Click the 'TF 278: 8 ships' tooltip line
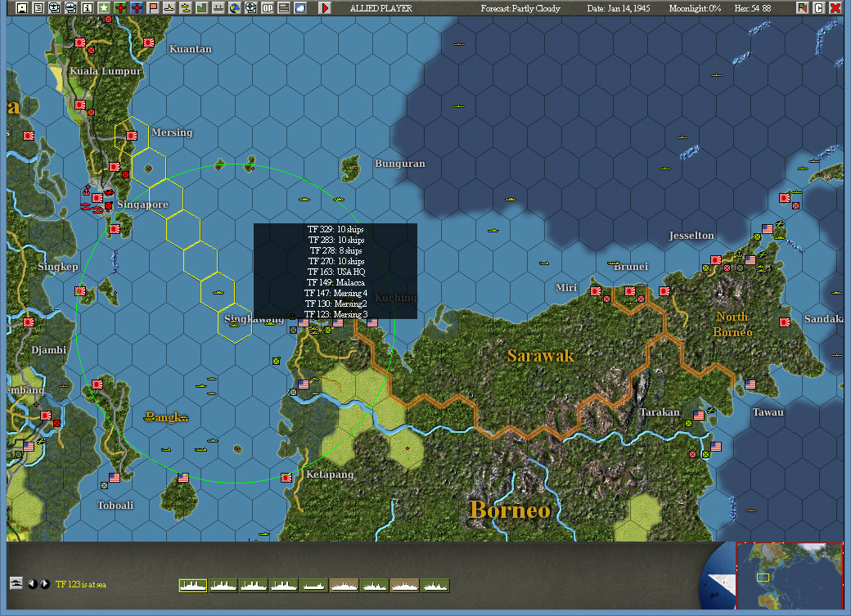This screenshot has height=616, width=851. pos(336,251)
